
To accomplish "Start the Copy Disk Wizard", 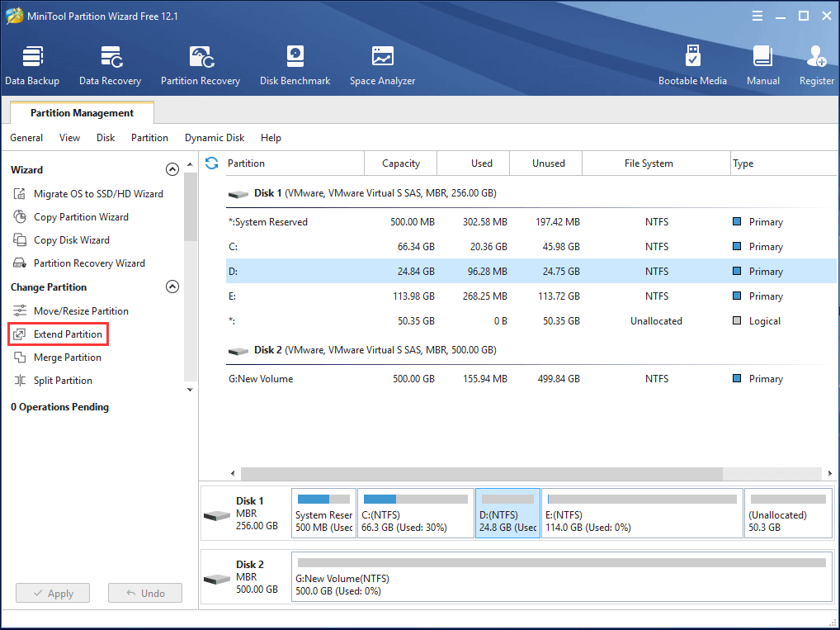I will point(71,239).
